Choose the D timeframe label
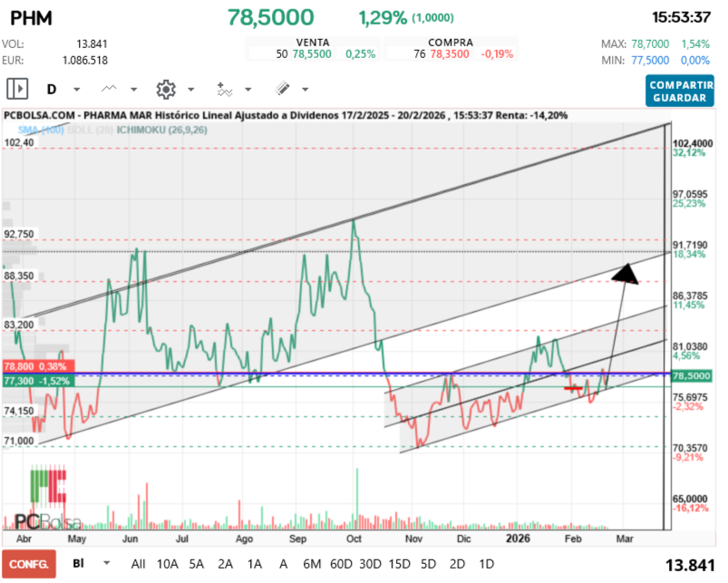Screen dimensions: 728x583 tap(52, 89)
